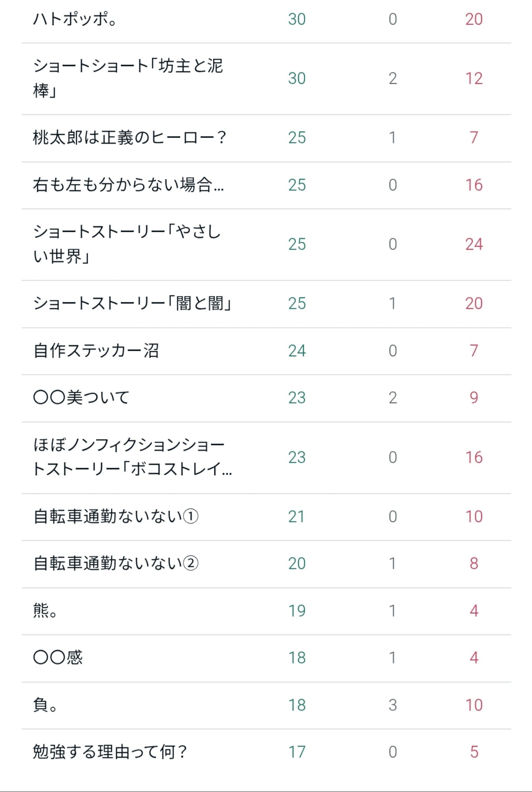Screen dimensions: 532x792
Task: Select the 自作ステッカー沼 article
Action: coord(96,351)
